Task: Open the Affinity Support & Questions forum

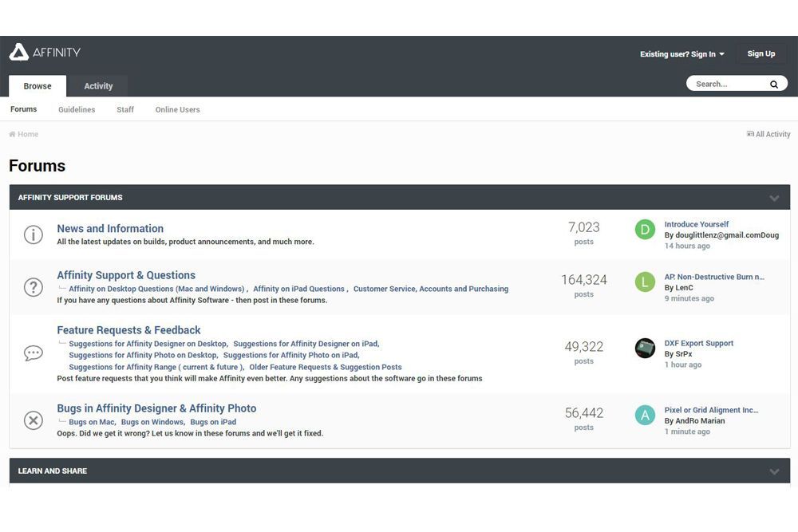Action: click(126, 275)
